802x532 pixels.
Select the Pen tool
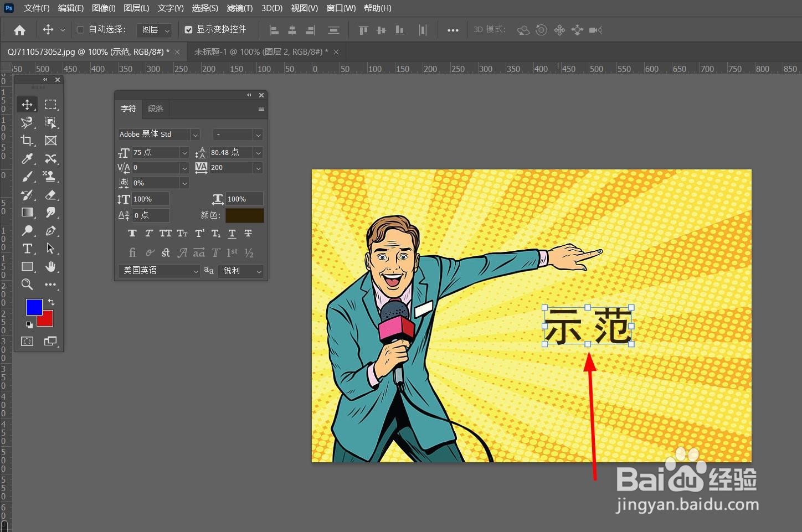coord(50,230)
